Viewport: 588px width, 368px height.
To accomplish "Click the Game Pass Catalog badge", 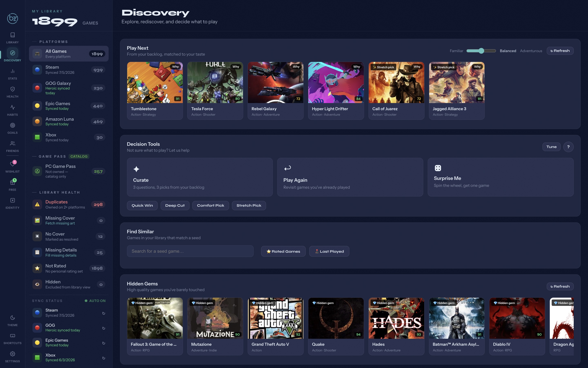I will tap(79, 156).
